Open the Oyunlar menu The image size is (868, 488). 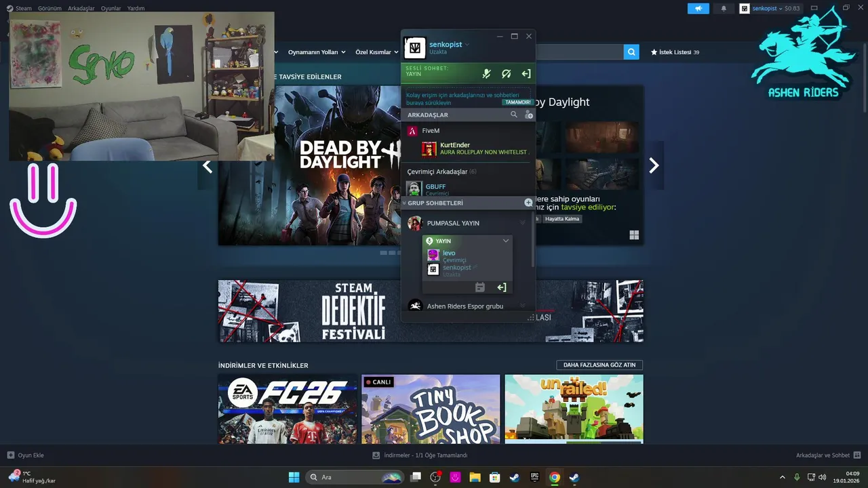pos(111,8)
